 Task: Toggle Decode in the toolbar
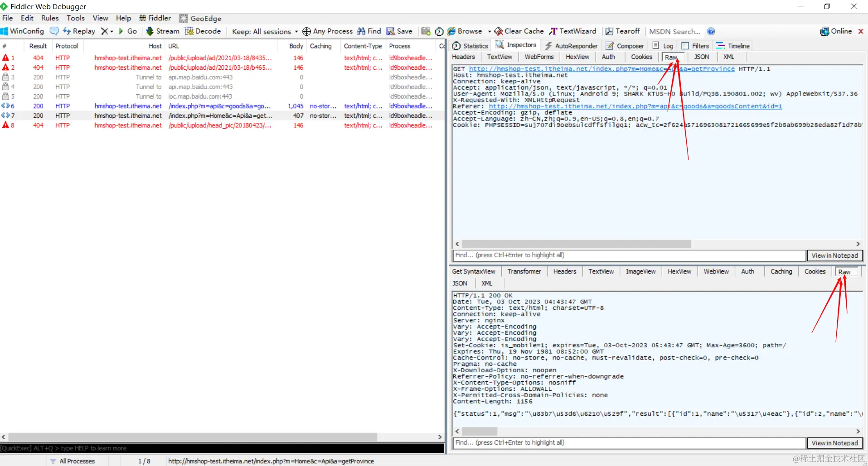point(203,31)
